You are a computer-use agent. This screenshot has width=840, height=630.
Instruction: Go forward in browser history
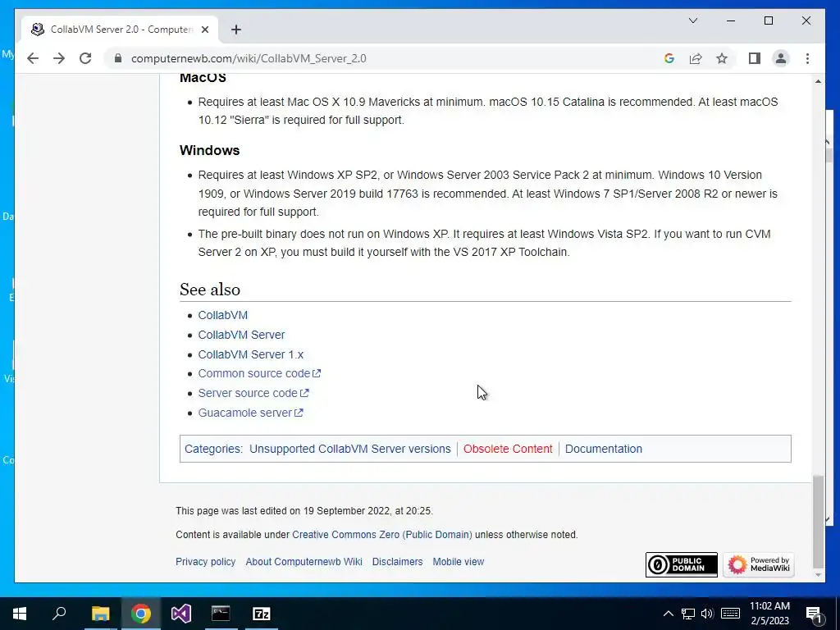[x=59, y=58]
